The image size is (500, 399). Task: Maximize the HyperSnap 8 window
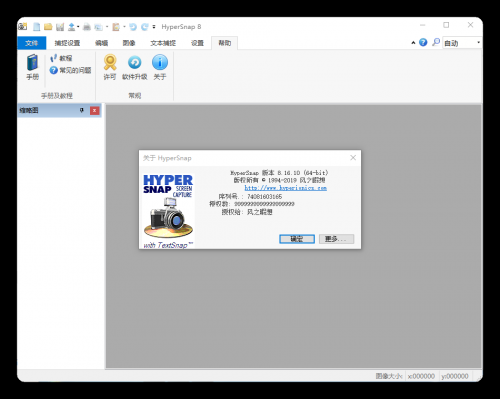click(x=446, y=25)
